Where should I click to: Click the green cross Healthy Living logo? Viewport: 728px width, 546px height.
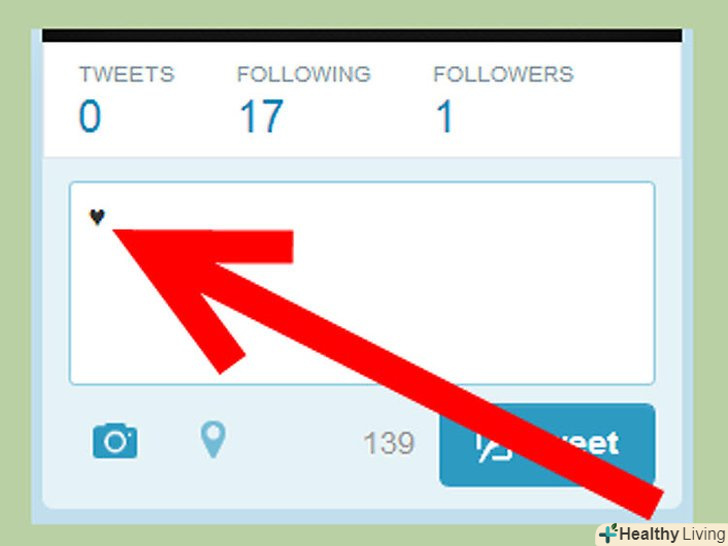tap(608, 533)
